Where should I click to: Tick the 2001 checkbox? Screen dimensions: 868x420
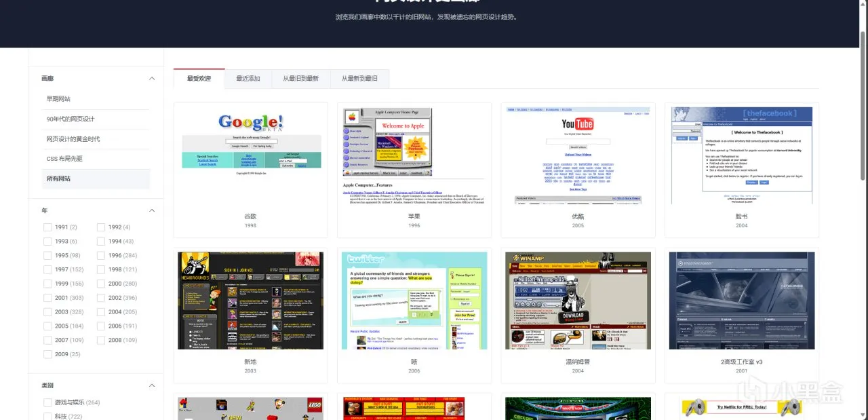tap(47, 298)
